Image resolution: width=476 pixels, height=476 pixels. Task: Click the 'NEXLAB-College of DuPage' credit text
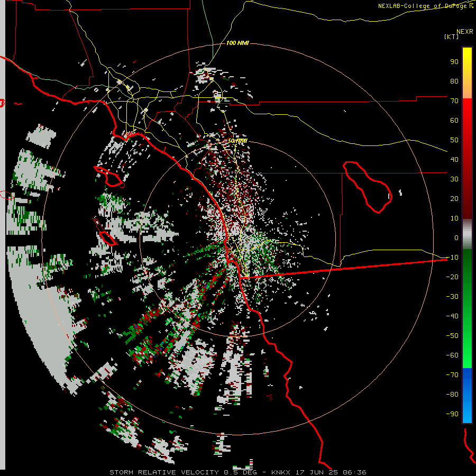coord(422,6)
